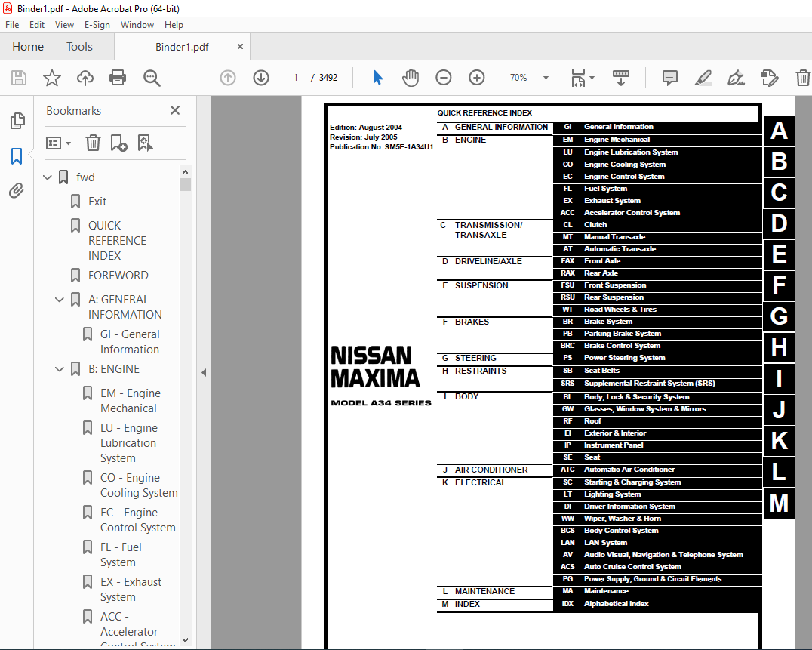Open the Find text magnifier tool
812x650 pixels.
coord(152,78)
